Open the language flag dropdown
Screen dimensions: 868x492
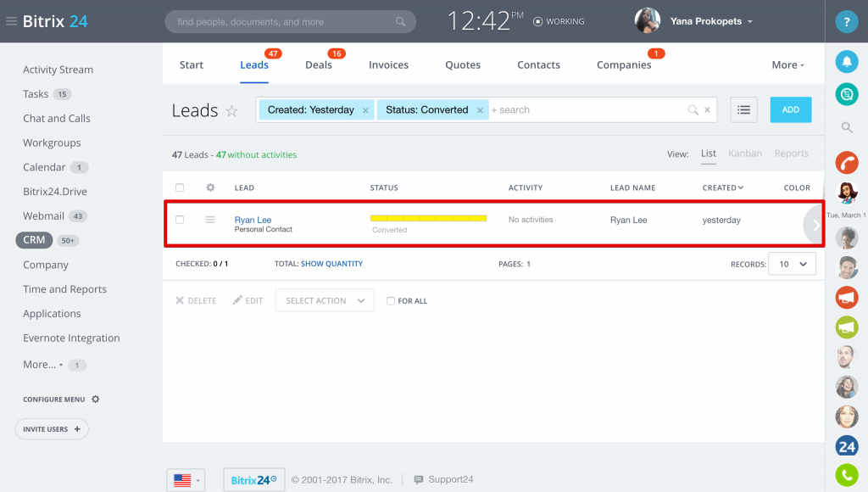tap(186, 480)
